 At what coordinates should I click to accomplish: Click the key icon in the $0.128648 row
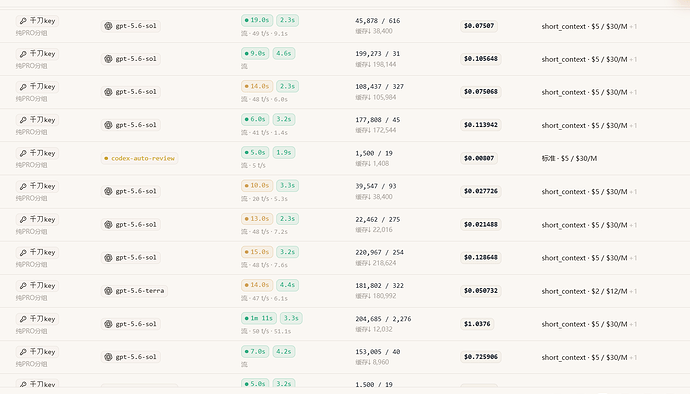click(x=23, y=252)
